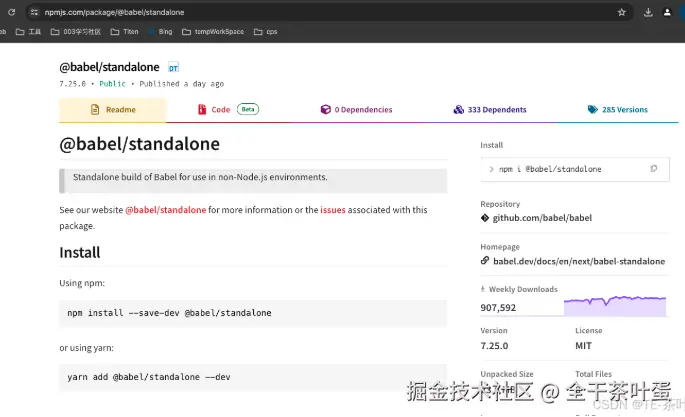Image resolution: width=685 pixels, height=417 pixels.
Task: Open the 工具 bookmark folder
Action: click(x=28, y=31)
